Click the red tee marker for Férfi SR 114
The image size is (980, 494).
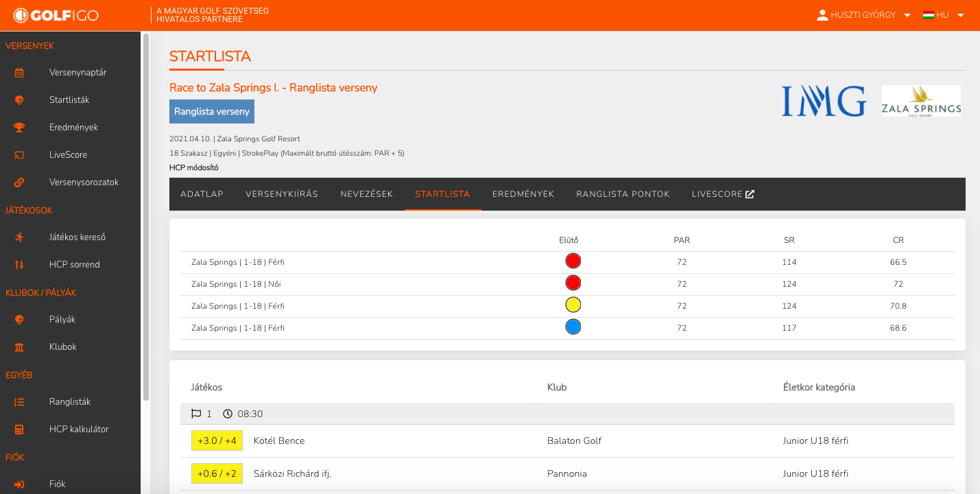pos(573,261)
